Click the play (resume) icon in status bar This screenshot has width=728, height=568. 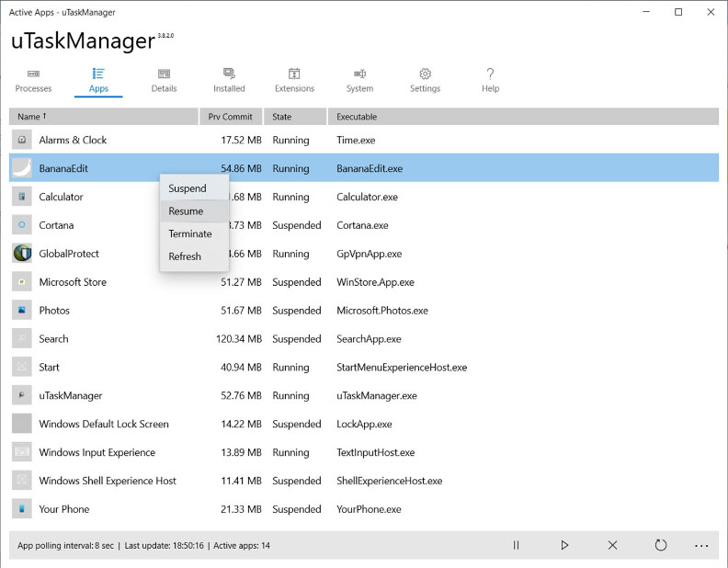coord(564,545)
